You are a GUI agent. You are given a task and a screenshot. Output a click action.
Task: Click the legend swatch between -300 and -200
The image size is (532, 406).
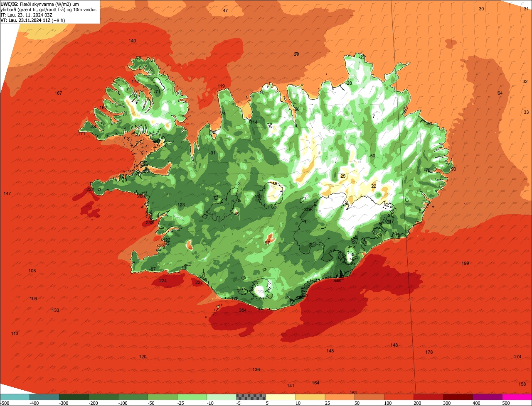[x=74, y=397]
